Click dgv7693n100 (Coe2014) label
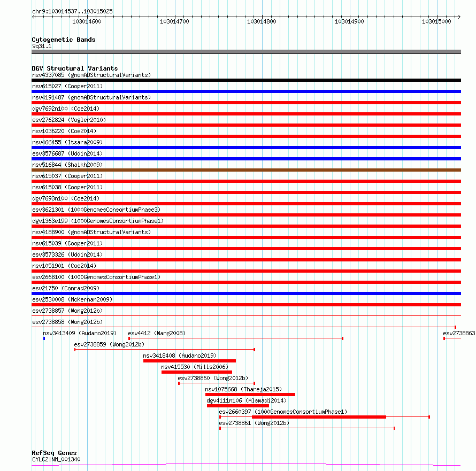Viewport: 476px width, 471px height. coord(66,198)
